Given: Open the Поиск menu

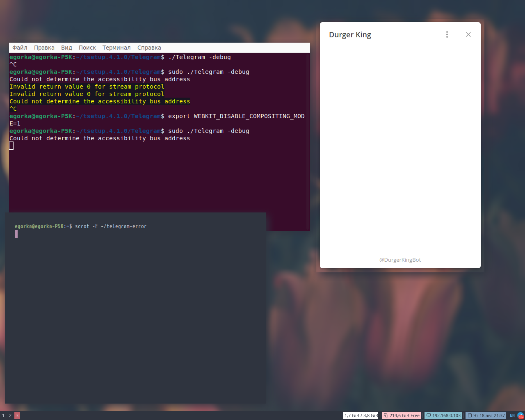Looking at the screenshot, I should pos(87,48).
